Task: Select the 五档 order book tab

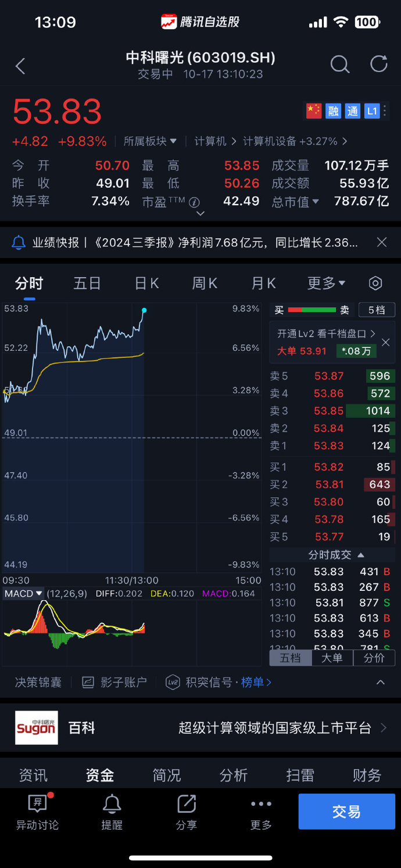Action: 291,658
